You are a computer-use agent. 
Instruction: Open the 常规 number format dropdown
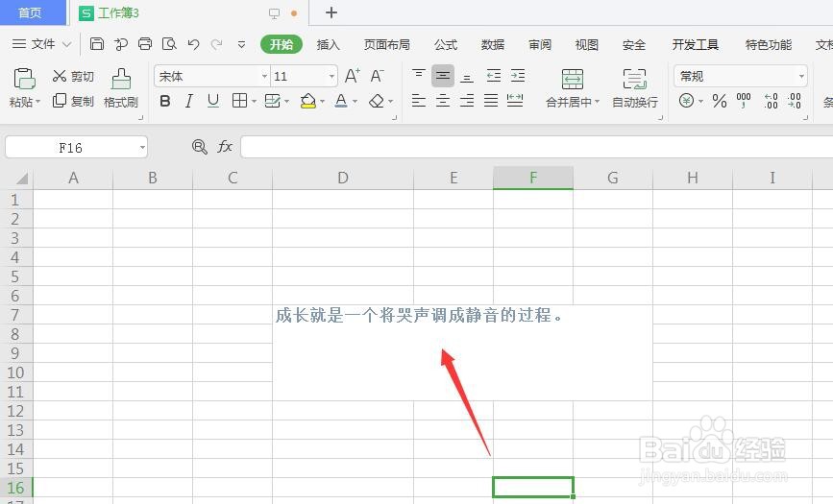coord(801,77)
